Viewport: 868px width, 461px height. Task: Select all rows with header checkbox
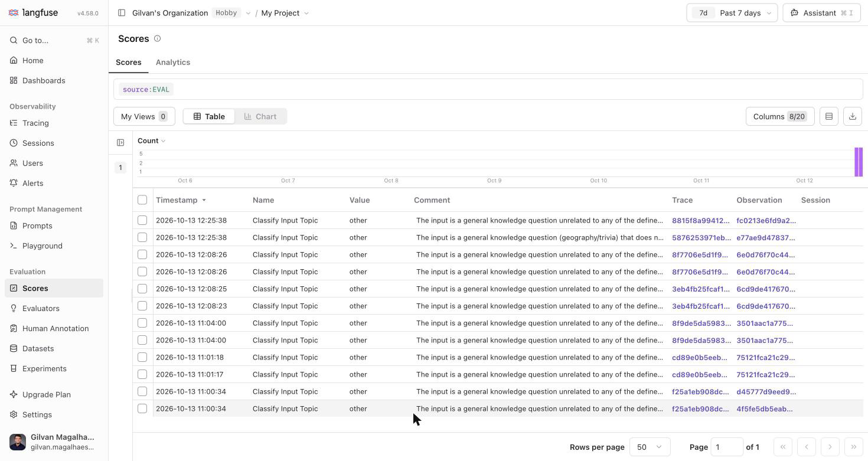(x=142, y=200)
